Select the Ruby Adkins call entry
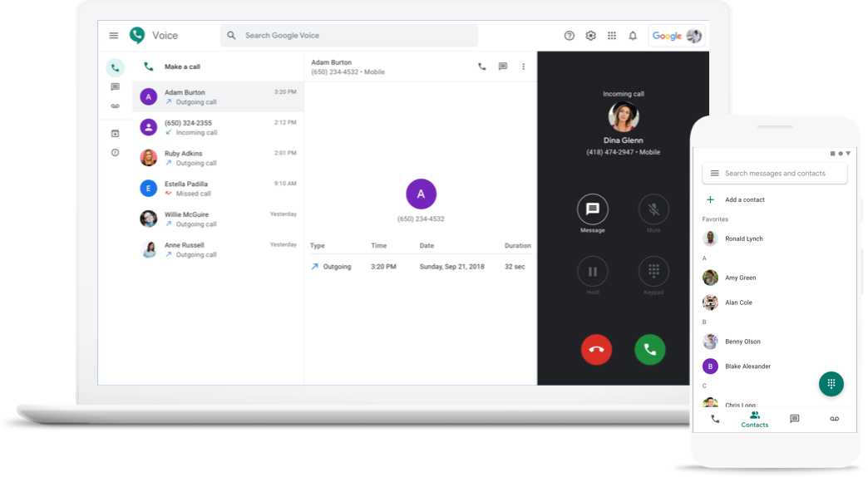The image size is (868, 477). [x=218, y=158]
